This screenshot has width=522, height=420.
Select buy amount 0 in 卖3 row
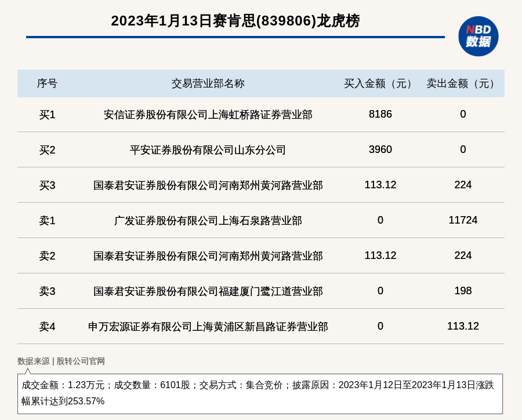point(380,291)
